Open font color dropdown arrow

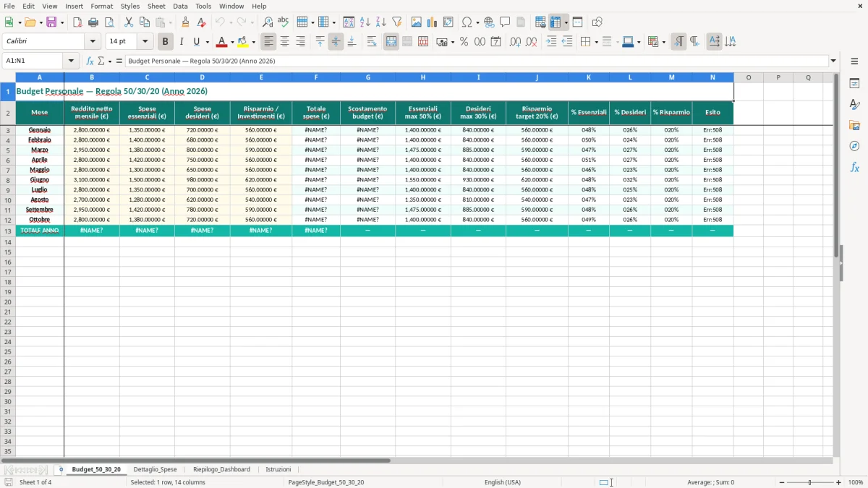pyautogui.click(x=231, y=42)
